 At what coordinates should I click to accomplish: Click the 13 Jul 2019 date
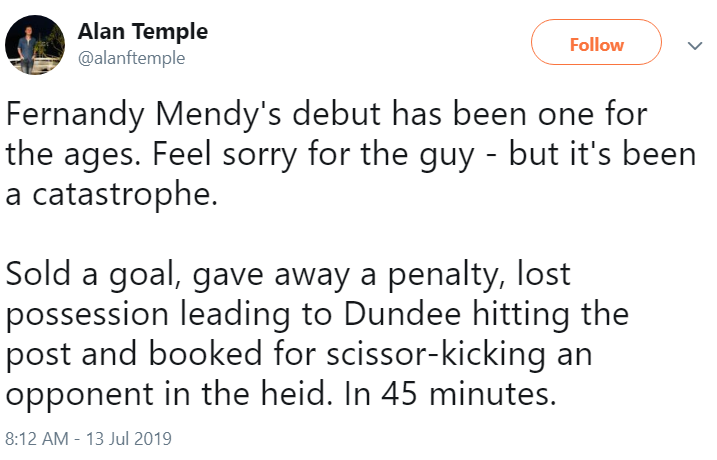coord(129,439)
